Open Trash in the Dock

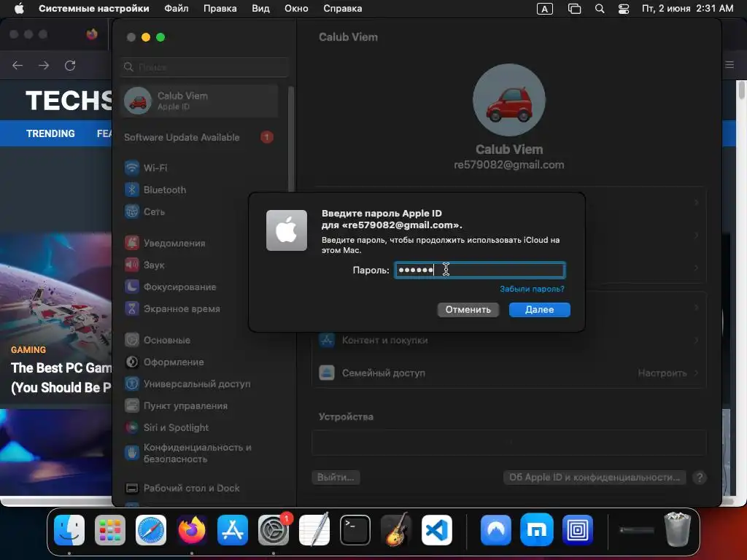[678, 529]
